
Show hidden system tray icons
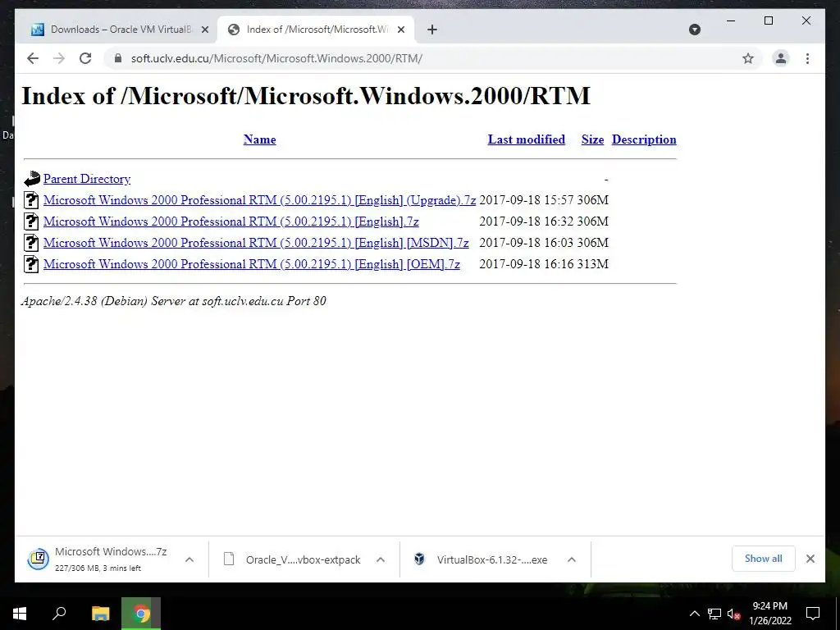click(x=694, y=614)
